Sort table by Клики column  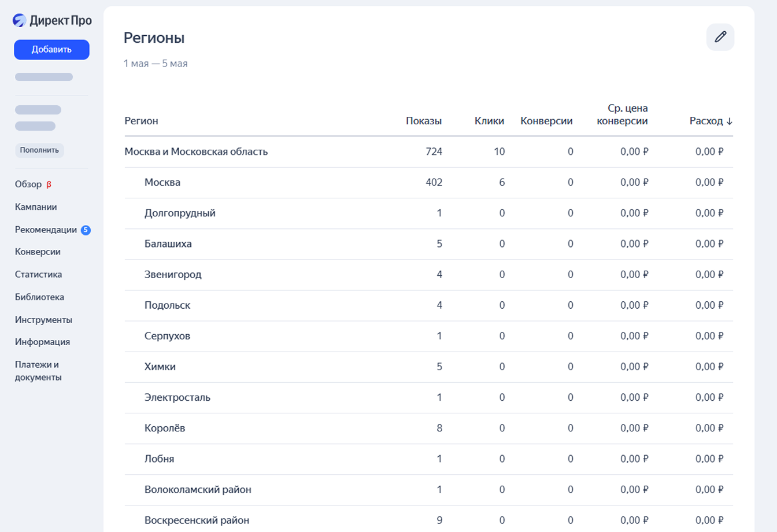[489, 121]
